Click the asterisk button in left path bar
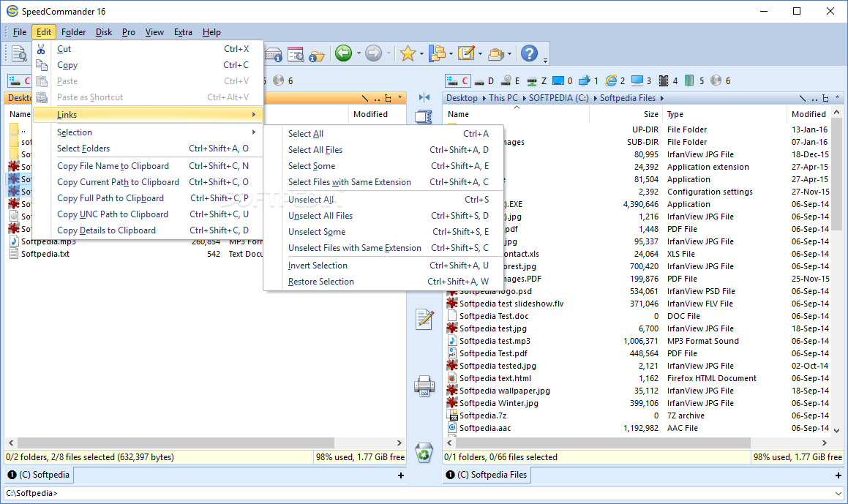Screen dimensions: 848x504 pyautogui.click(x=399, y=98)
